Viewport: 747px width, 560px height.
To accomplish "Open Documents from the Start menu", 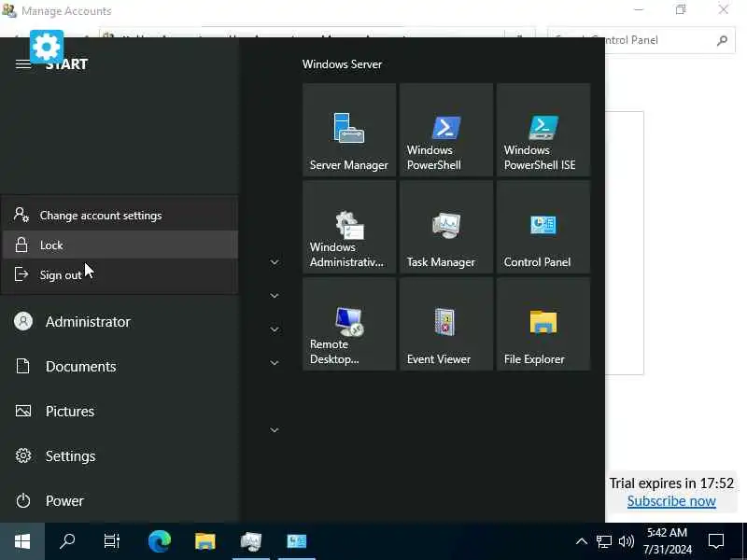I will 120,366.
